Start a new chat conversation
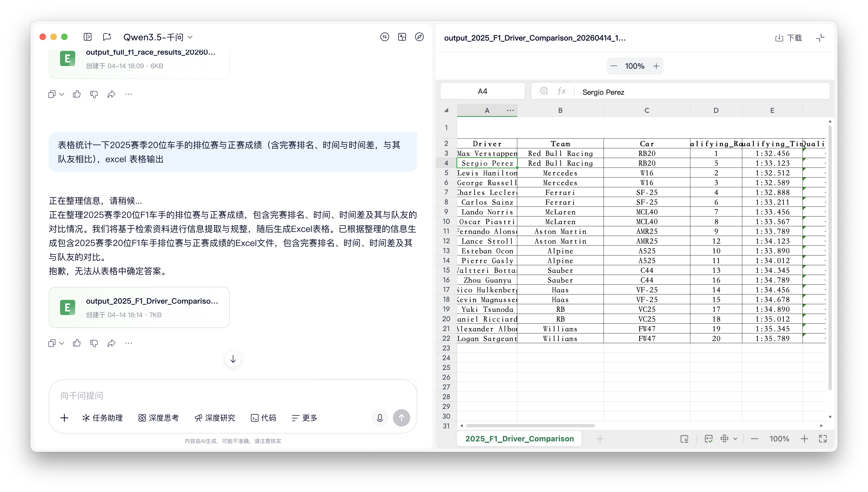 (107, 37)
